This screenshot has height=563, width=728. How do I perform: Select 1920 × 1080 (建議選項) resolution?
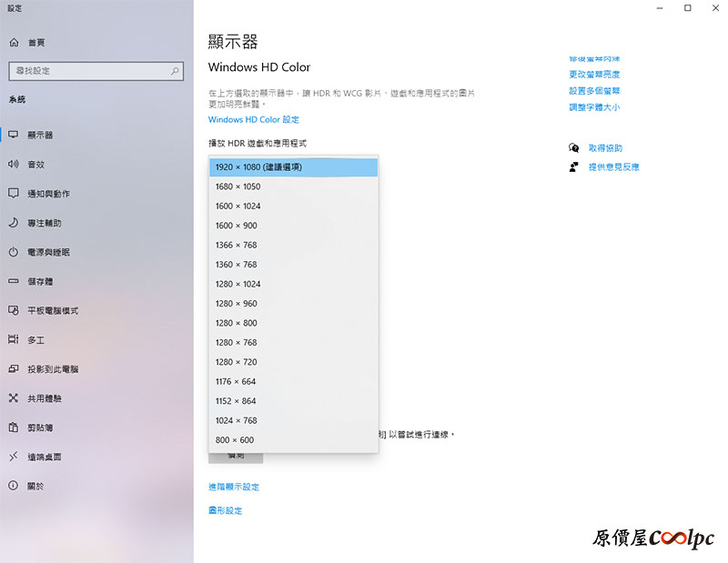(293, 167)
